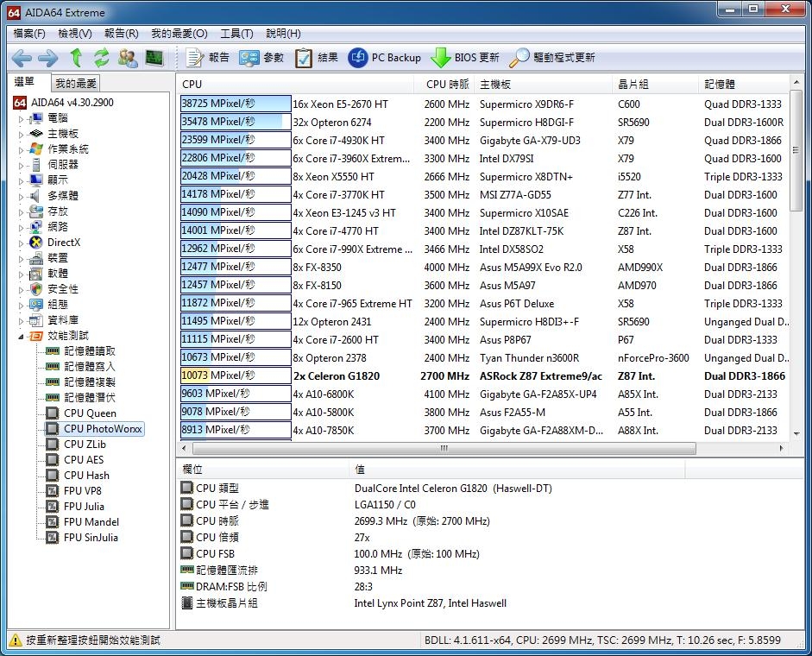Expand the 伺服器 tree node
This screenshot has width=812, height=656.
[x=21, y=166]
